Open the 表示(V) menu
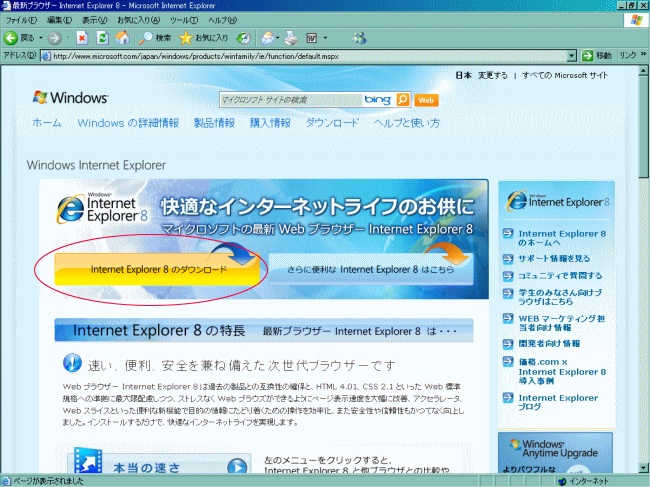Screen dimensions: 650x487 click(94, 20)
